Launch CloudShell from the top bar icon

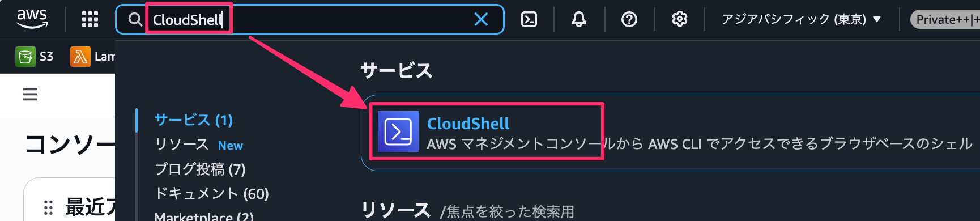point(529,19)
